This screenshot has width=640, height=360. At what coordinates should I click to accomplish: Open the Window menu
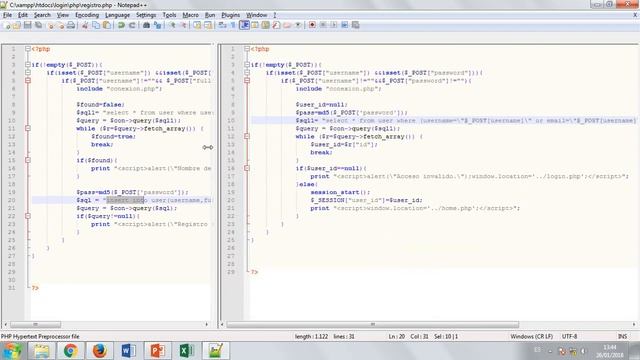tap(256, 15)
